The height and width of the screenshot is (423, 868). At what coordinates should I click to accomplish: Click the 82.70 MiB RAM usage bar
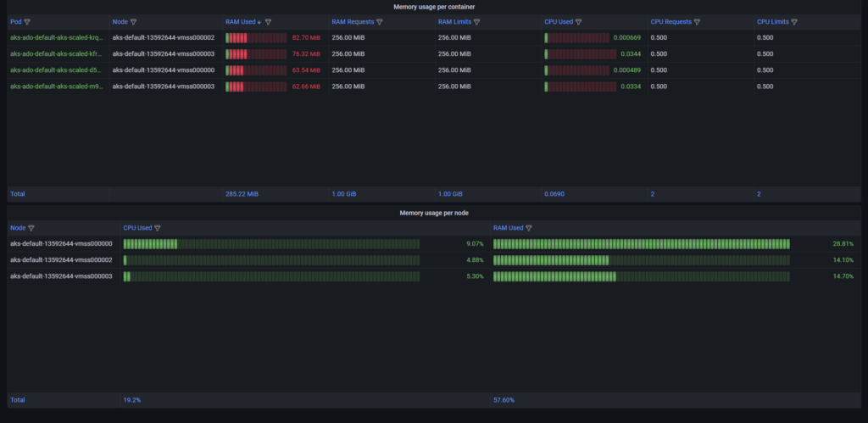click(x=256, y=38)
